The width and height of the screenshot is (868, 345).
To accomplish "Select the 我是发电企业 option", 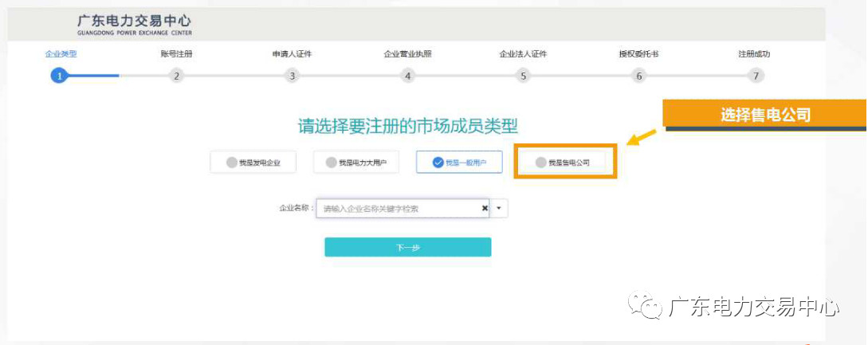I will (x=253, y=163).
